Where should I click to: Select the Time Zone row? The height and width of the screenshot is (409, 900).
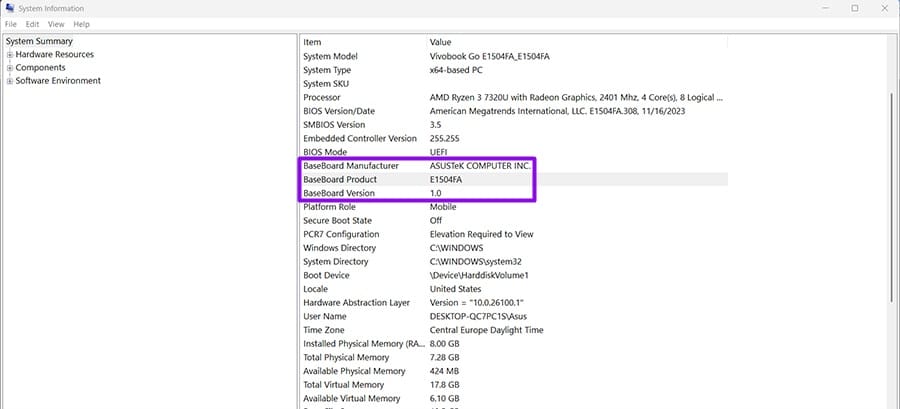pos(514,330)
